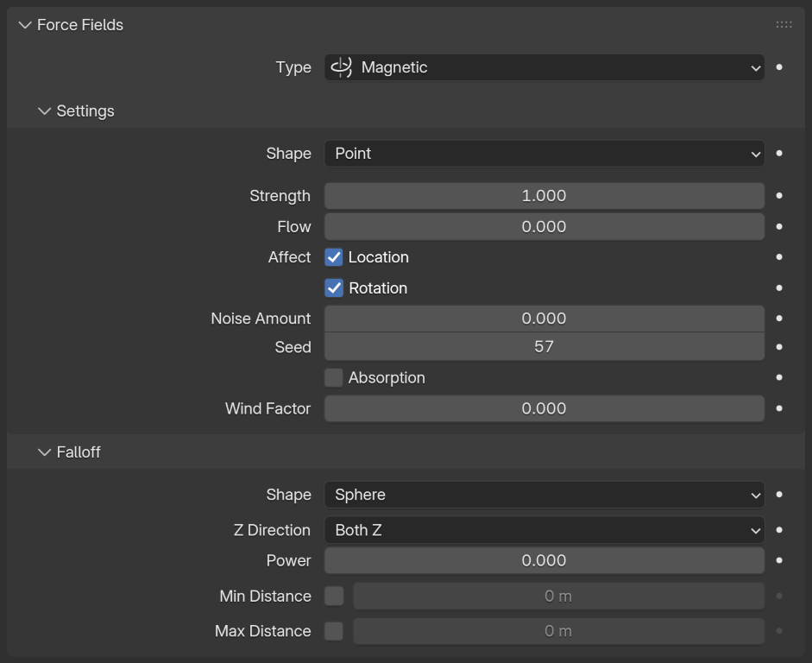Screen dimensions: 812x663
Task: Click the animate dot beside Noise Amount
Action: (x=779, y=318)
